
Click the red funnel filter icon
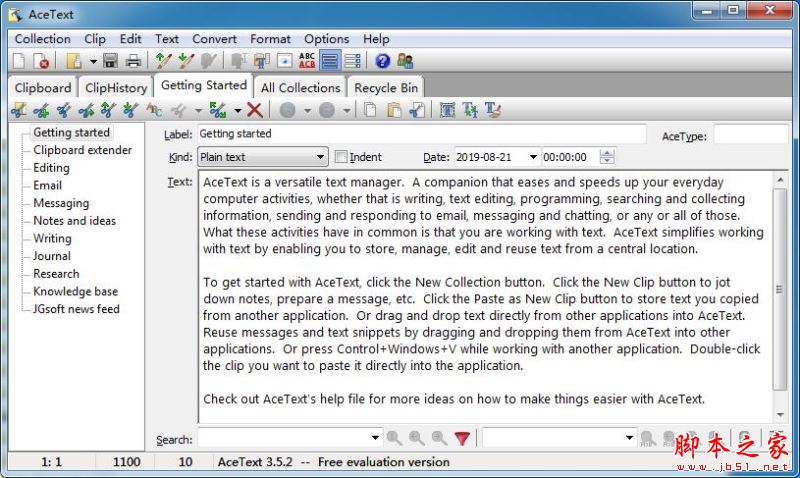pos(462,438)
